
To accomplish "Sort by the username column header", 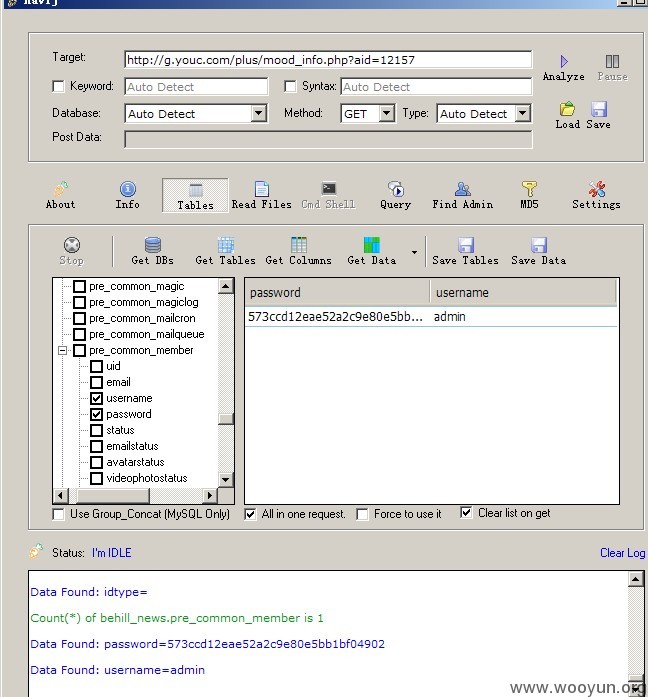I will 523,292.
